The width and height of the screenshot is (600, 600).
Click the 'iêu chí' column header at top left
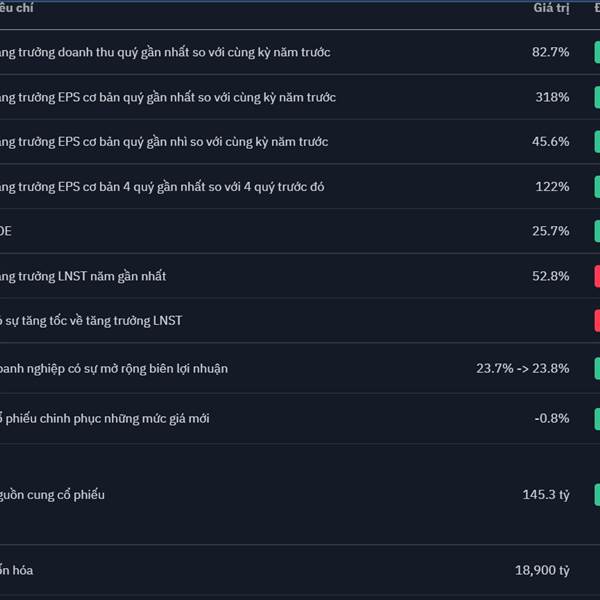[16, 8]
